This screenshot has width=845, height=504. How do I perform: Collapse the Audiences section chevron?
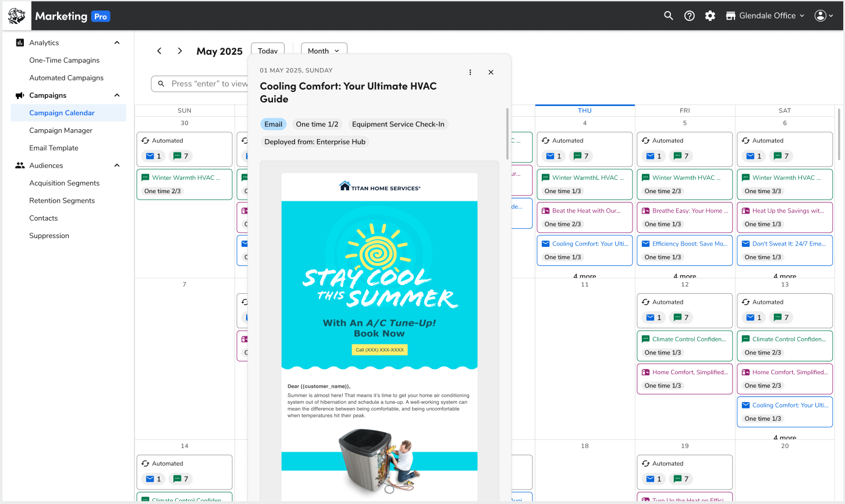[x=117, y=165]
